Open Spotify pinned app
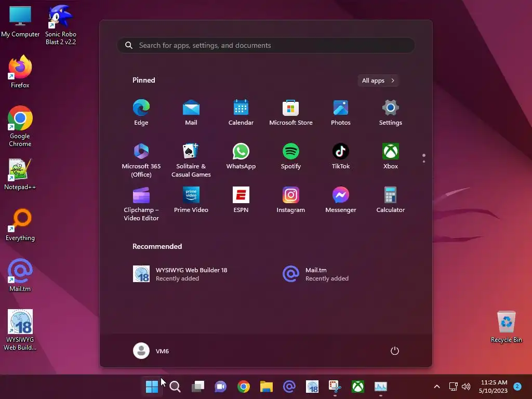 [x=291, y=156]
